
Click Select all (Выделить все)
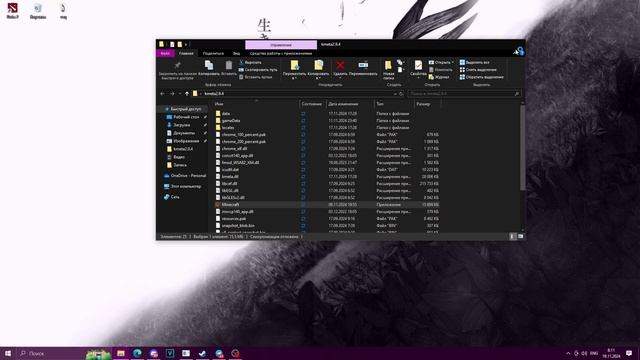tap(474, 62)
